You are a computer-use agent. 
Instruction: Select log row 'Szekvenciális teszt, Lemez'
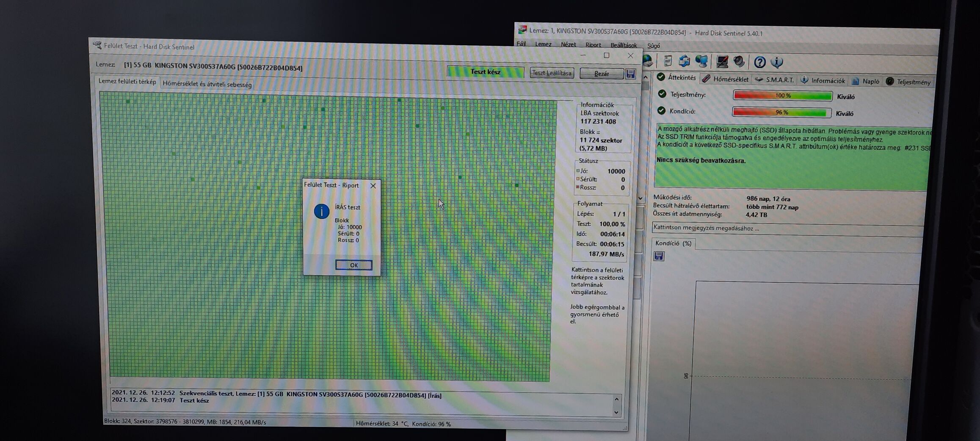276,394
